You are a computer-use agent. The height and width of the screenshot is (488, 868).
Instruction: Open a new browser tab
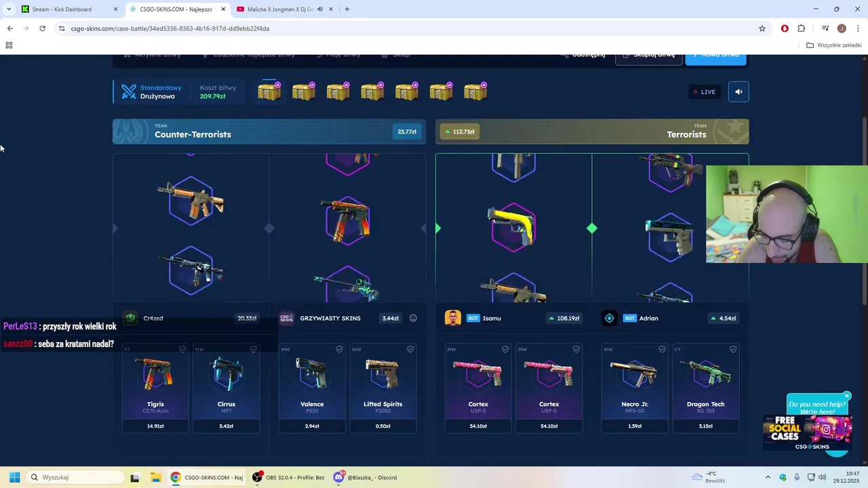click(x=347, y=9)
